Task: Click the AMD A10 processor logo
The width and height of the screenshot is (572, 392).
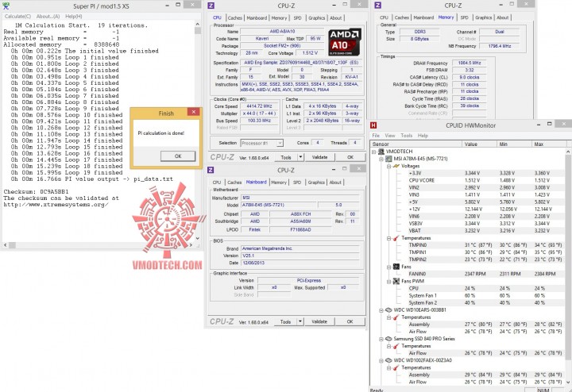Action: [x=345, y=41]
